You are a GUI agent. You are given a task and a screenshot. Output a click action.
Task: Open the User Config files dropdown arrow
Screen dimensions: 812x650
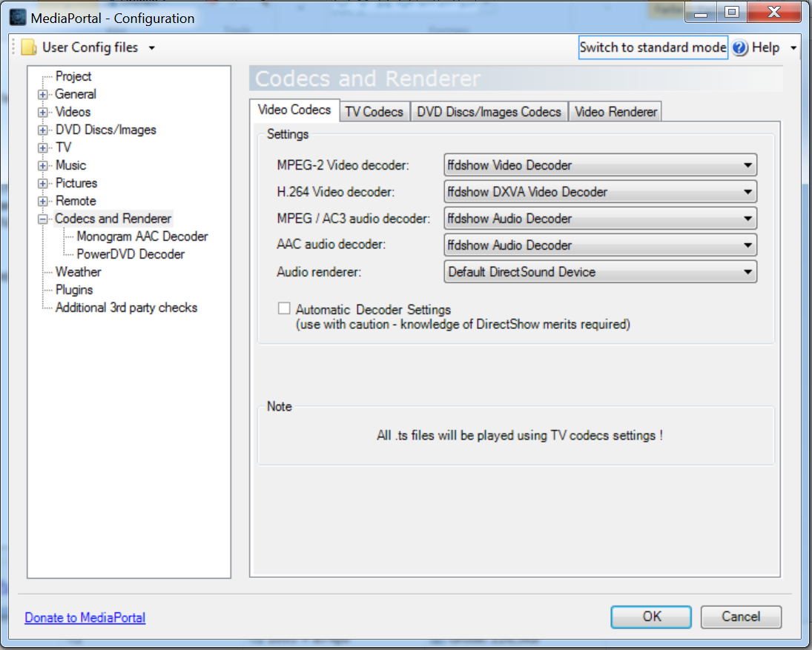coord(152,48)
